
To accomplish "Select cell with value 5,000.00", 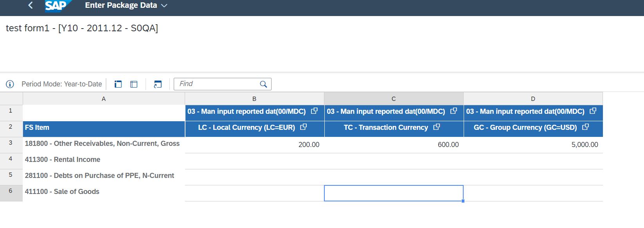I will 533,145.
